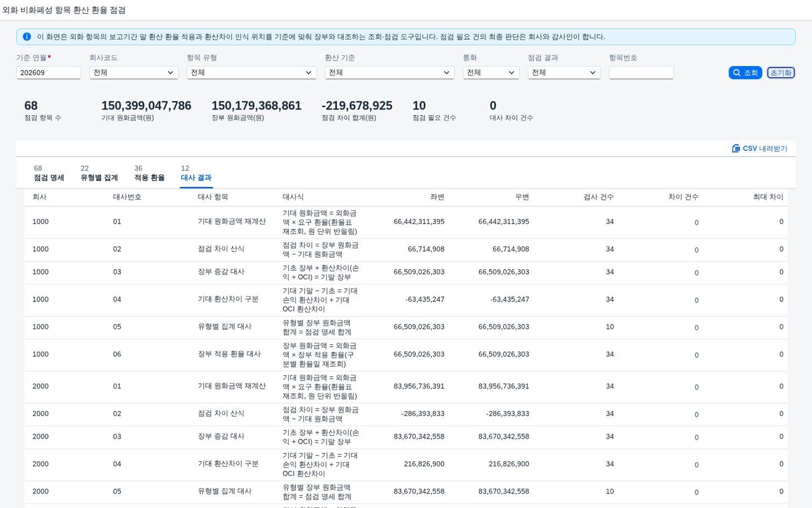Click the 점검 차이 합계 value -219,678,925
The height and width of the screenshot is (508, 812).
(x=357, y=106)
